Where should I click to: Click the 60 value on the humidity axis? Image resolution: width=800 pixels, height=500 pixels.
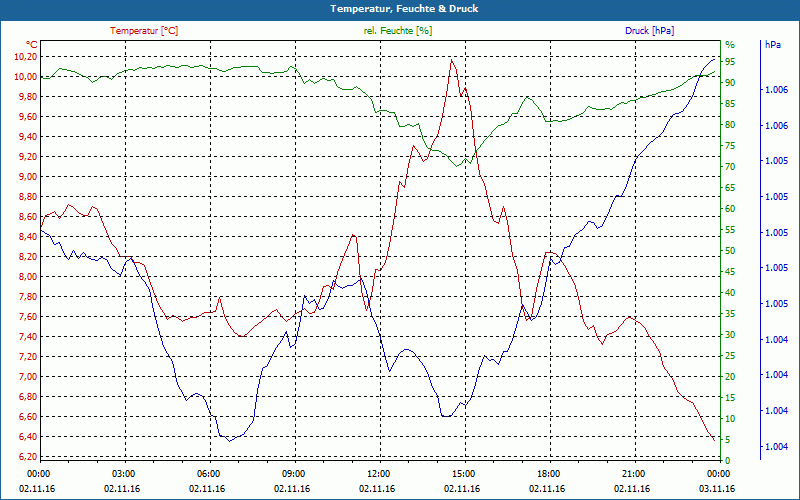coord(730,209)
